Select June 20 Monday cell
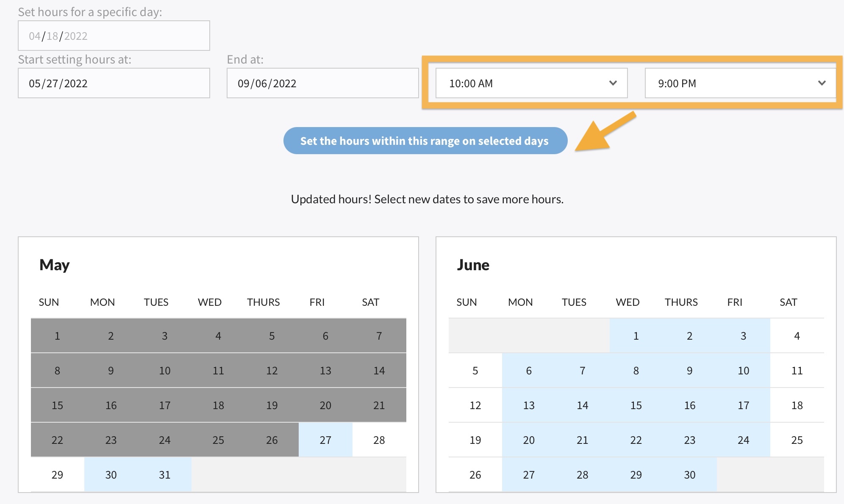Screen dimensions: 844x504 529,440
